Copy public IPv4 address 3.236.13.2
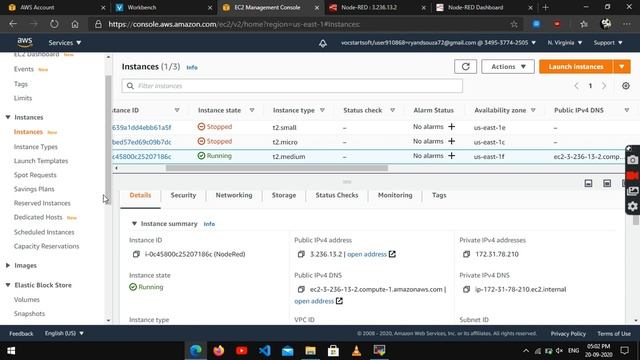Image resolution: width=640 pixels, height=360 pixels. click(301, 254)
